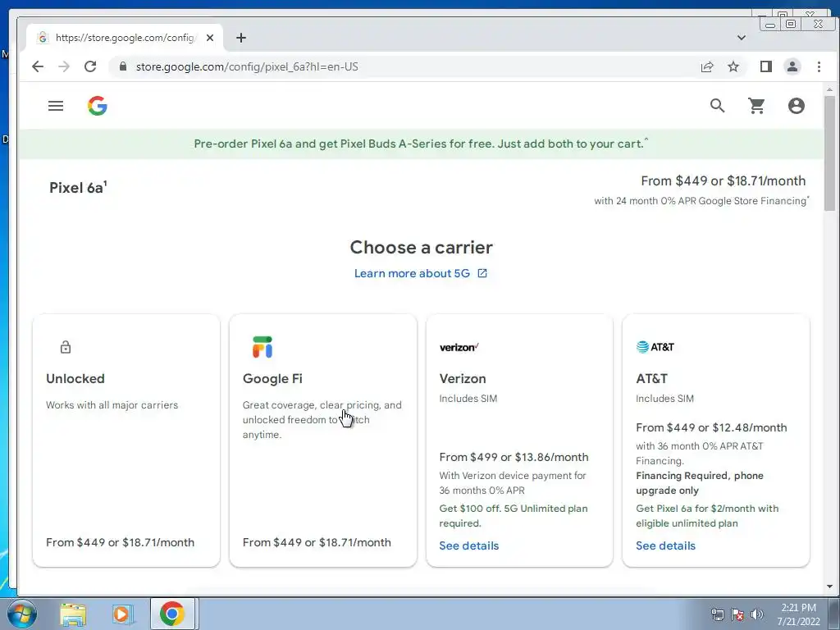Go back to the previous page
This screenshot has width=840, height=630.
(x=38, y=66)
